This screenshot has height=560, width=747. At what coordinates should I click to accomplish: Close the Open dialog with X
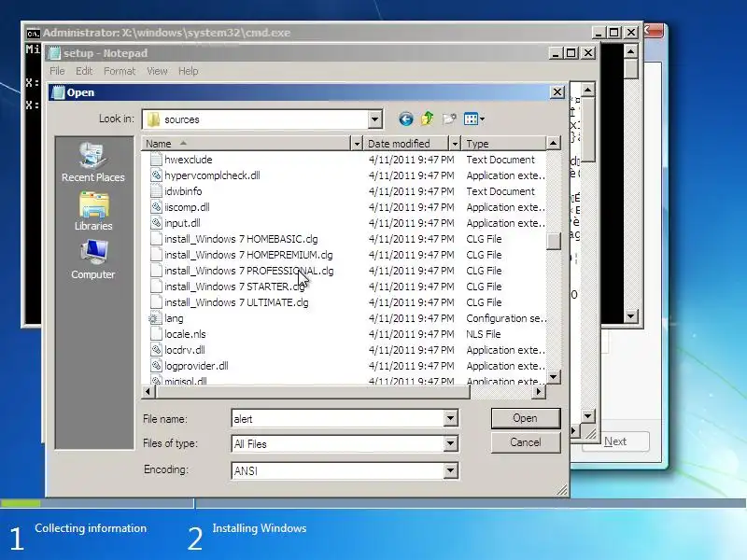coord(557,91)
